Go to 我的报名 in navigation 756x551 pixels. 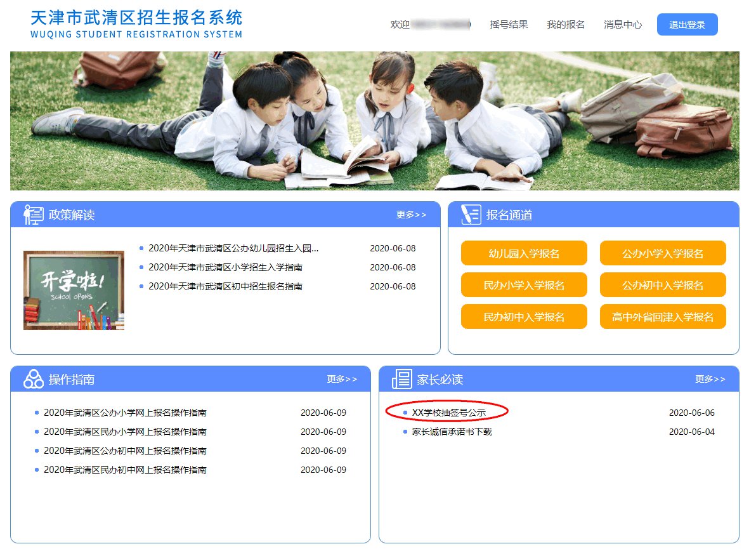(566, 25)
